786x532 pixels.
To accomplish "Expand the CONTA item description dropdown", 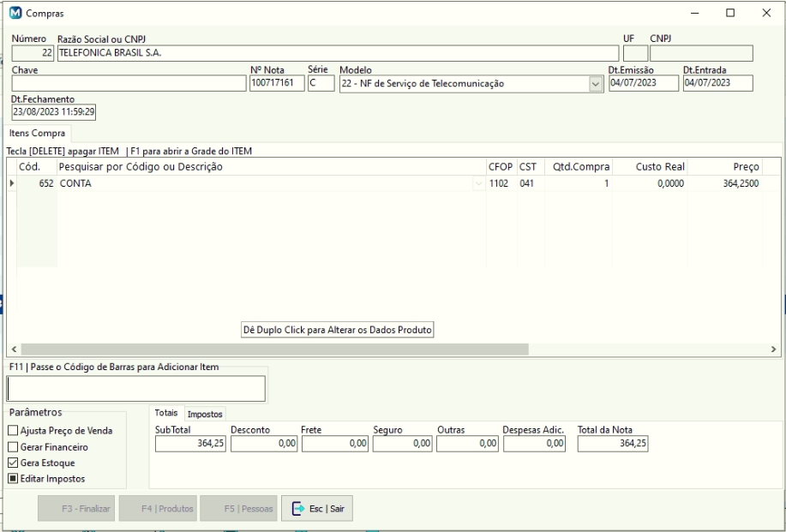I will tap(477, 183).
